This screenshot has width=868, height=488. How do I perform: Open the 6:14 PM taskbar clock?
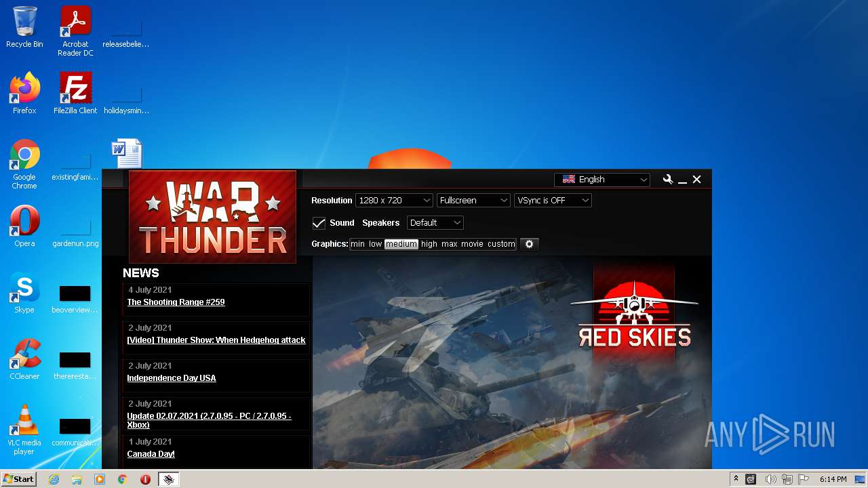[833, 479]
